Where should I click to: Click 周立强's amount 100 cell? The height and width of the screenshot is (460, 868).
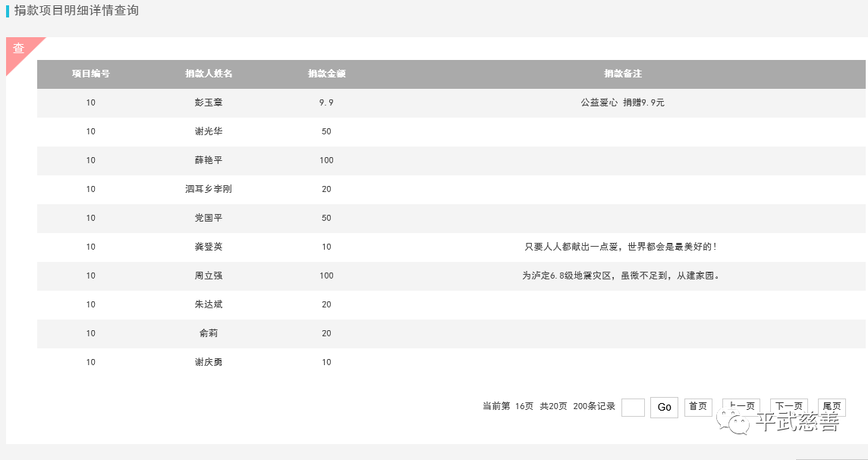click(326, 275)
